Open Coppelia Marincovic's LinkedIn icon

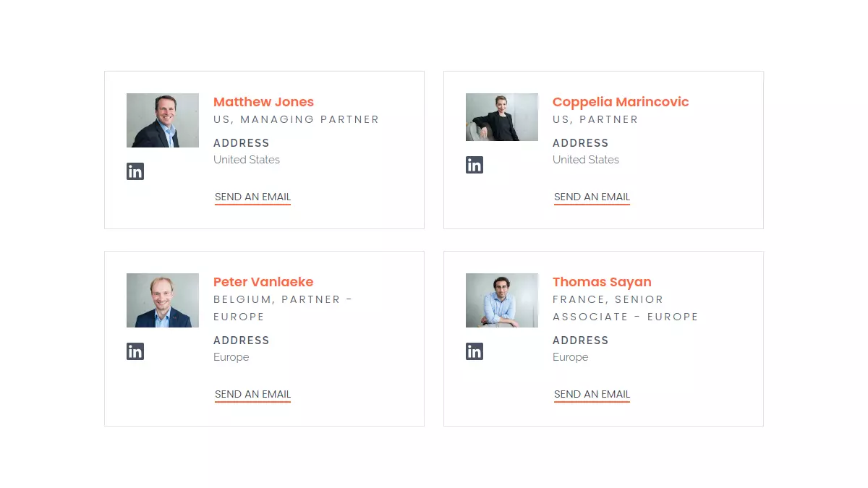(x=475, y=165)
